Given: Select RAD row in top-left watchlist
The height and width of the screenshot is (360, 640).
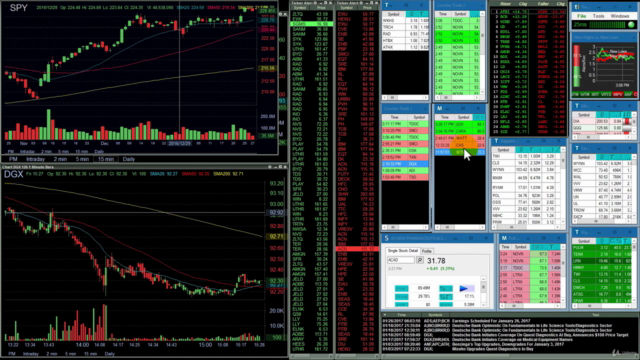Looking at the screenshot, I should (405, 34).
